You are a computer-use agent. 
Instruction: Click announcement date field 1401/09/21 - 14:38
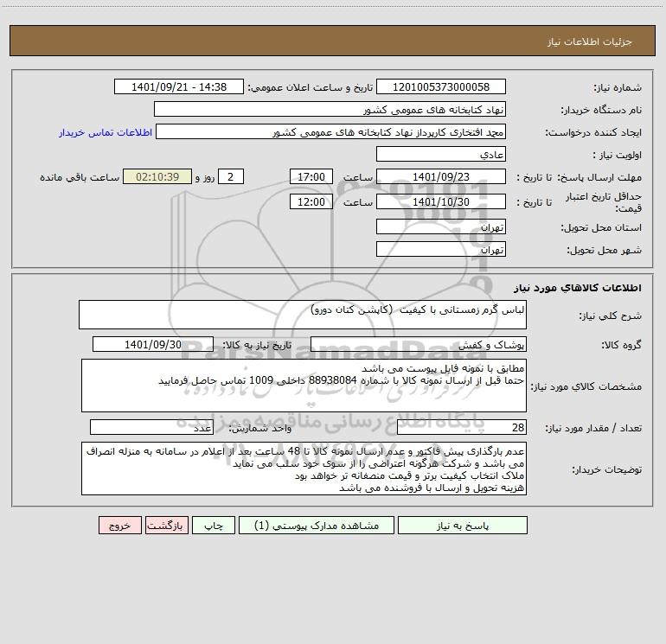(179, 87)
